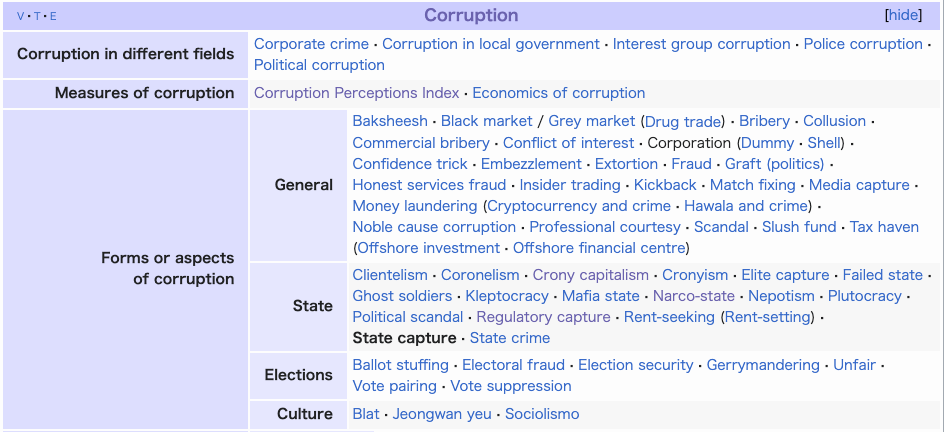Open the Kleptocracy link
Viewport: 944px width, 432px height.
(x=507, y=296)
